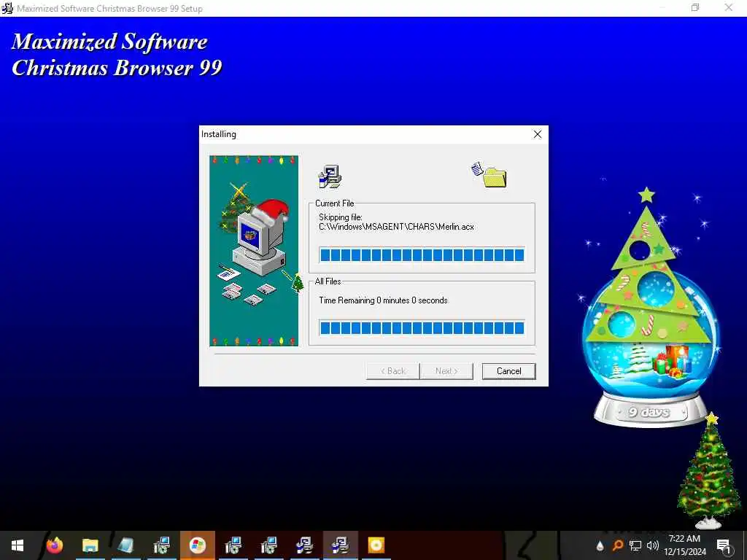This screenshot has height=560, width=747.
Task: Click the disabled Next button
Action: click(x=446, y=371)
